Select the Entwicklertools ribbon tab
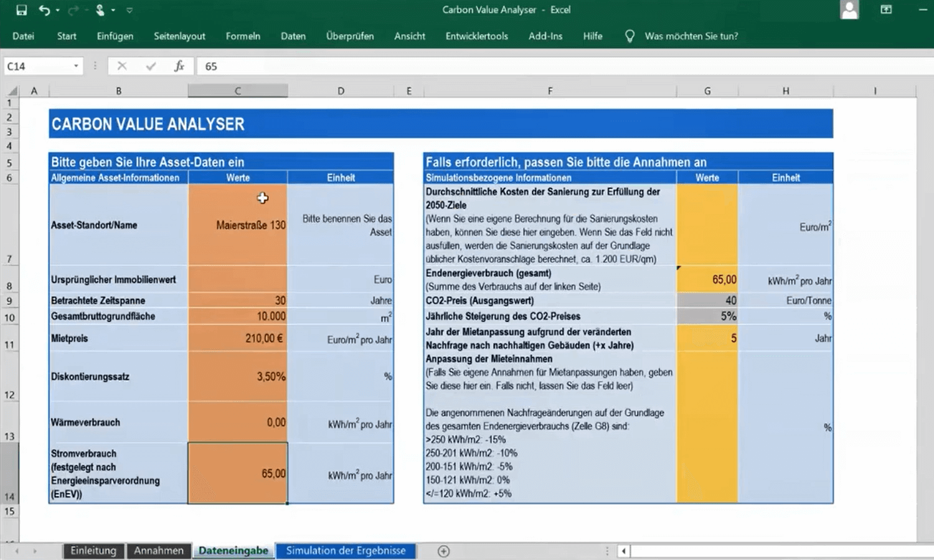The width and height of the screenshot is (934, 560). (477, 36)
